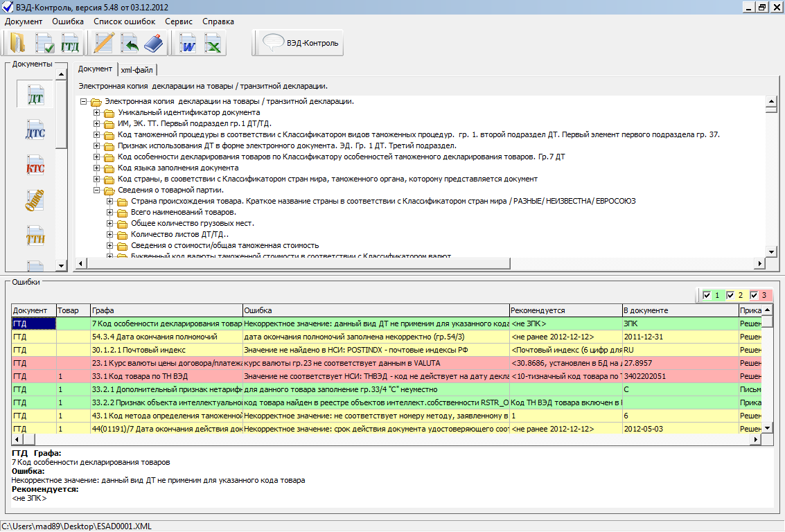Select the ТТН document type icon

coord(35,236)
